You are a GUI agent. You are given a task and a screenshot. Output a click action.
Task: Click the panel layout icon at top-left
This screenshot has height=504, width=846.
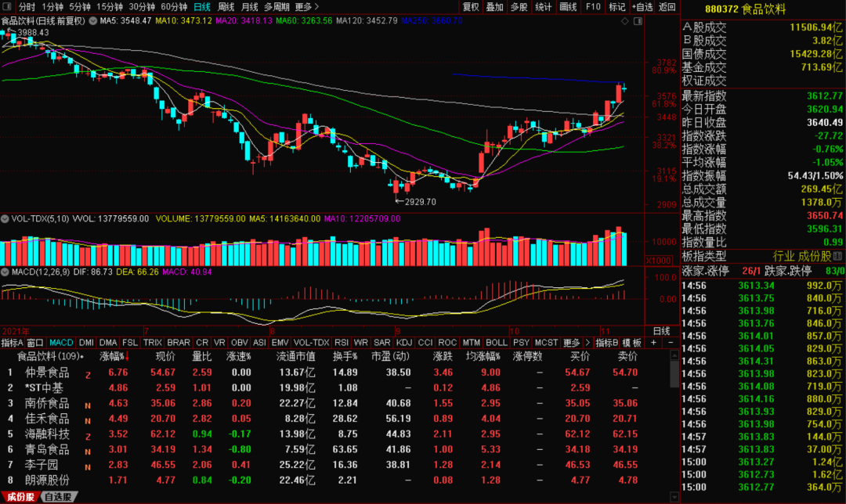click(7, 7)
